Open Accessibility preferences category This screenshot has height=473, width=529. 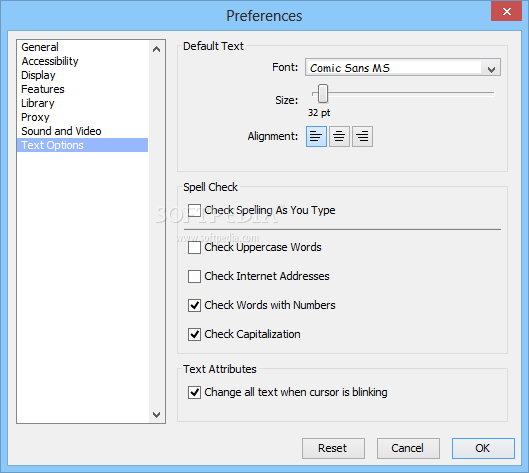click(82, 61)
